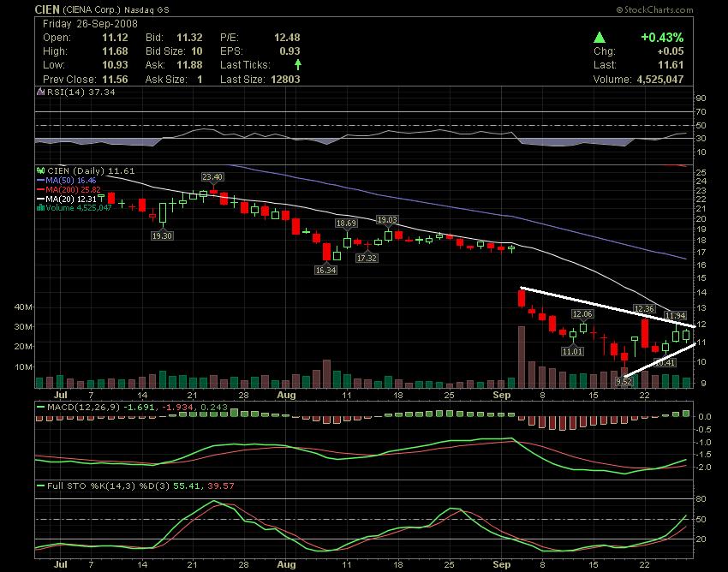This screenshot has width=728, height=572.
Task: Click the green MACD legend line marker
Action: coord(41,408)
